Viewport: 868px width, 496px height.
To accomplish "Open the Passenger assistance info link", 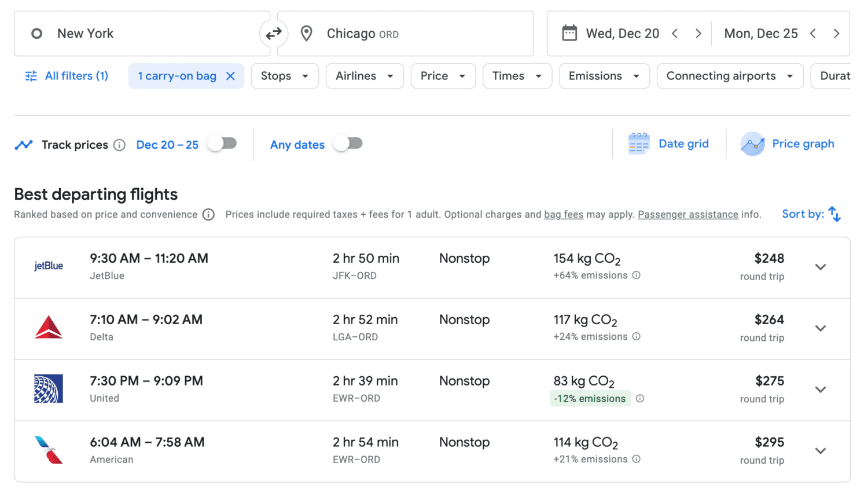I will (687, 214).
